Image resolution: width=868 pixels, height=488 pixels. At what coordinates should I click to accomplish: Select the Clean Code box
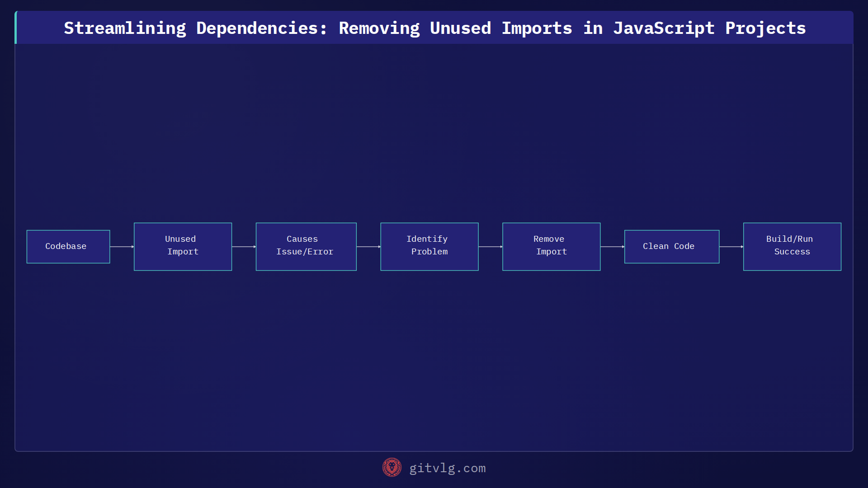pos(672,247)
